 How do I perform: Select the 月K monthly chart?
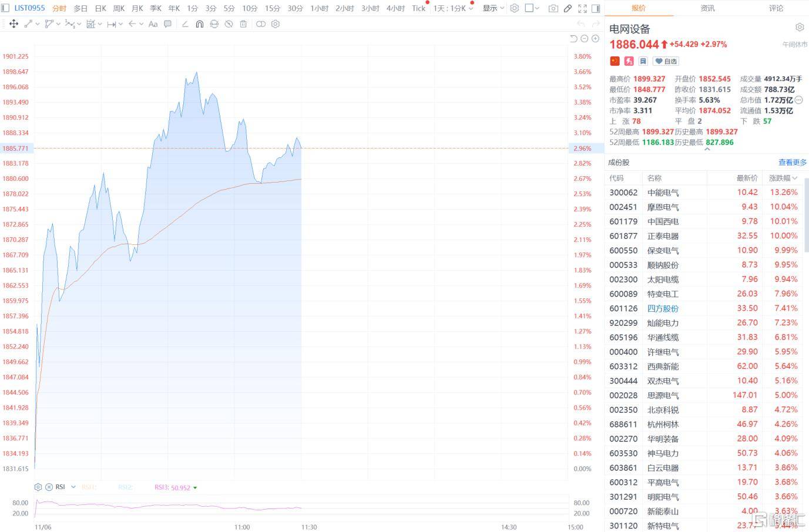pyautogui.click(x=137, y=8)
